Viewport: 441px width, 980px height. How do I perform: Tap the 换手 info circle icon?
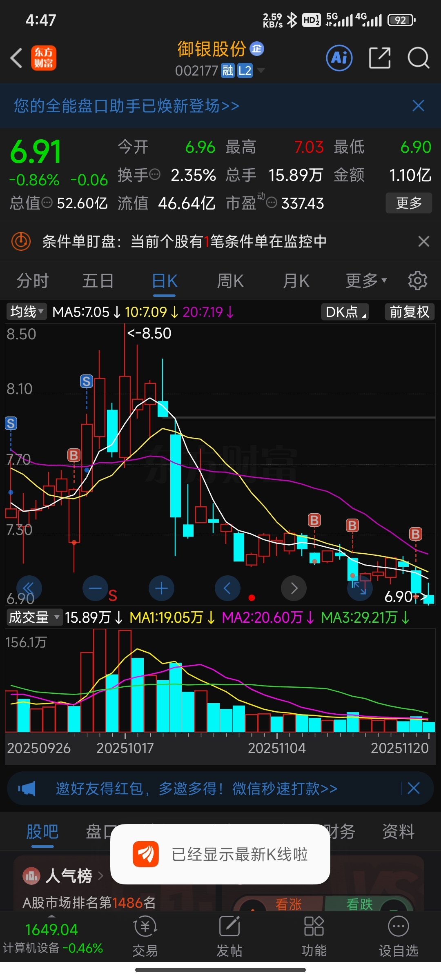pos(155,175)
